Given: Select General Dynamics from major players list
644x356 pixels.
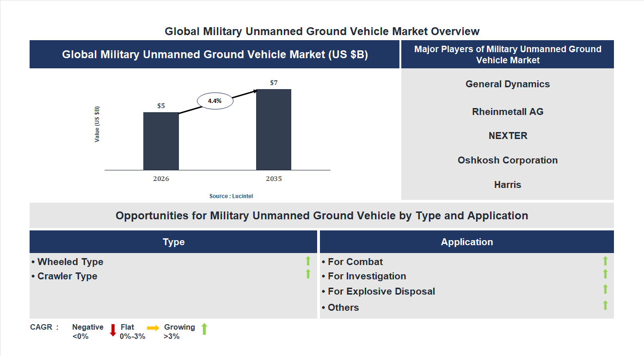Looking at the screenshot, I should tap(508, 84).
